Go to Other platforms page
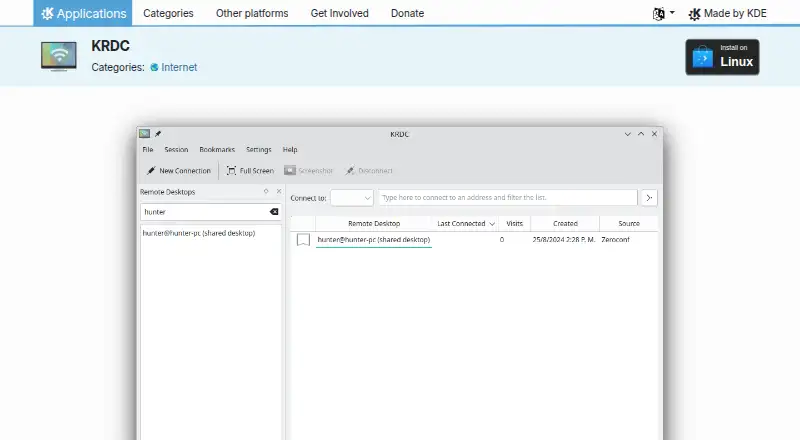This screenshot has width=800, height=440. (x=252, y=13)
